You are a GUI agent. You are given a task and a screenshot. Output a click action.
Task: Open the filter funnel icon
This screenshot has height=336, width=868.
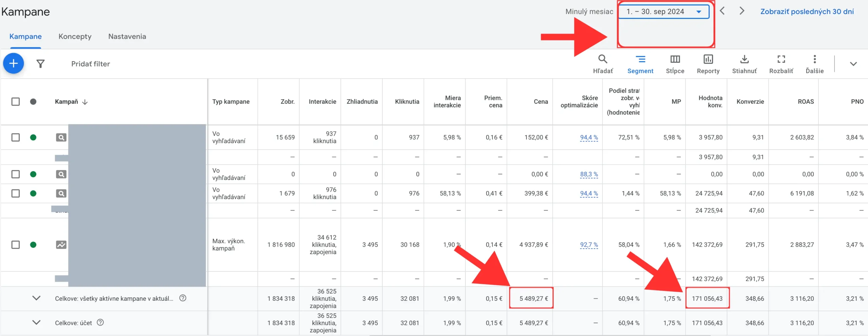pyautogui.click(x=40, y=64)
